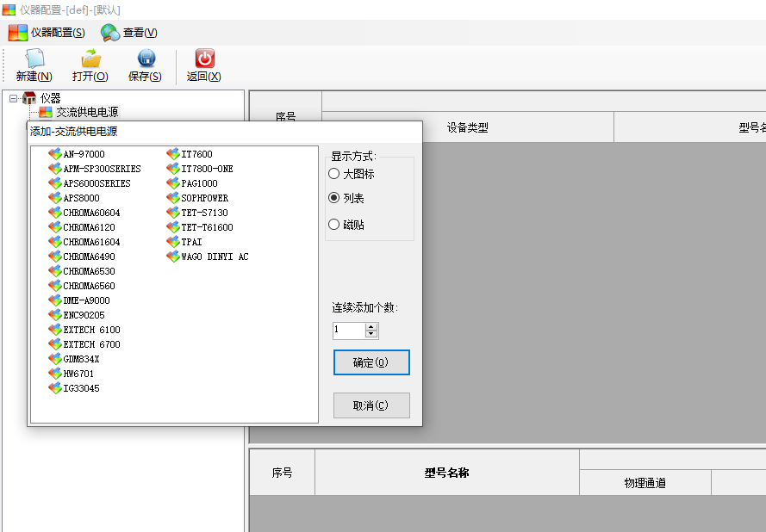
Task: Select the CHROMA6530 device icon
Action: pos(55,271)
